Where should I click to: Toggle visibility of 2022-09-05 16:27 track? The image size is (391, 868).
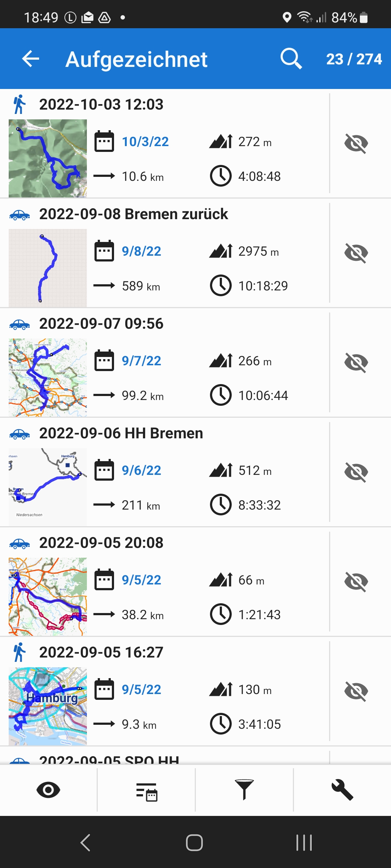click(356, 691)
